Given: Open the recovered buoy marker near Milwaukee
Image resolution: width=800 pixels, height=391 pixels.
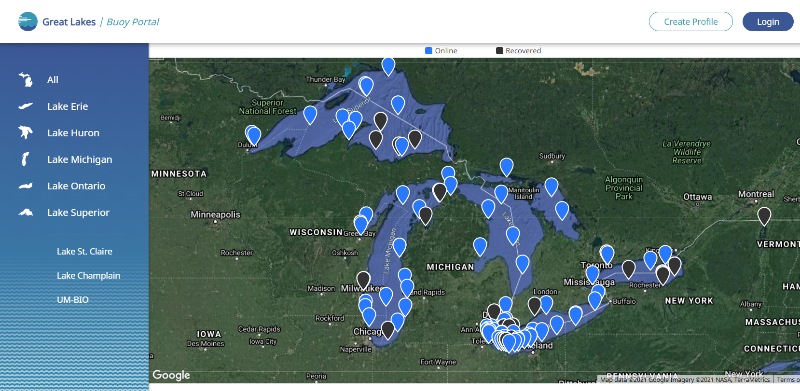Looking at the screenshot, I should coord(363,280).
